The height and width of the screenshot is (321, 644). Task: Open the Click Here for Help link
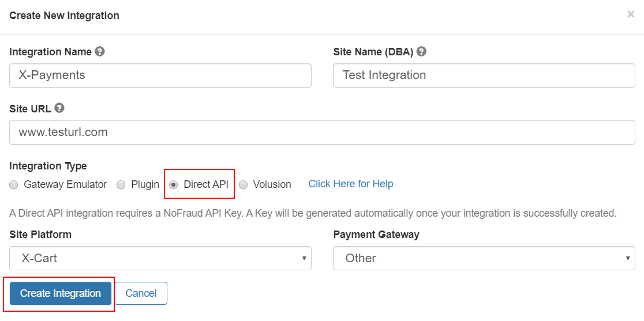pyautogui.click(x=351, y=184)
